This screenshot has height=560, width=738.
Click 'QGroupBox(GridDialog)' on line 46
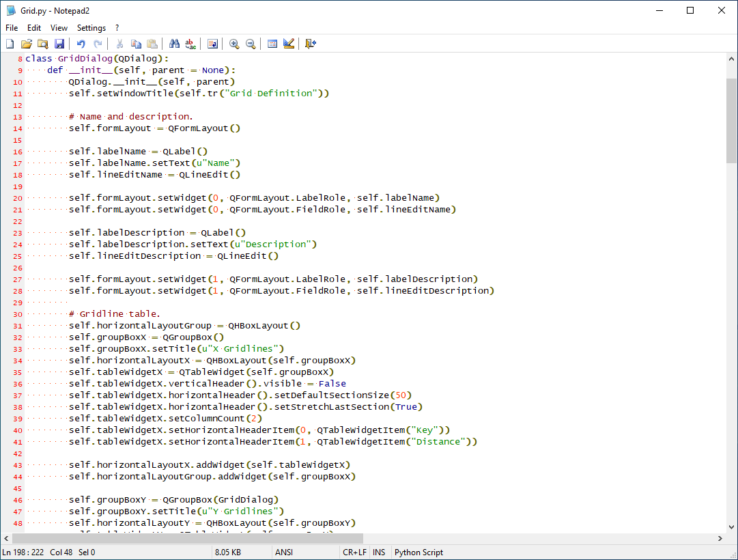(221, 499)
